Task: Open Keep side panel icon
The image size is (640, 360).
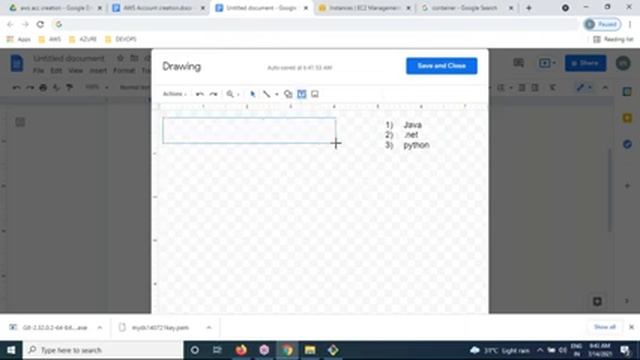Action: click(x=627, y=118)
